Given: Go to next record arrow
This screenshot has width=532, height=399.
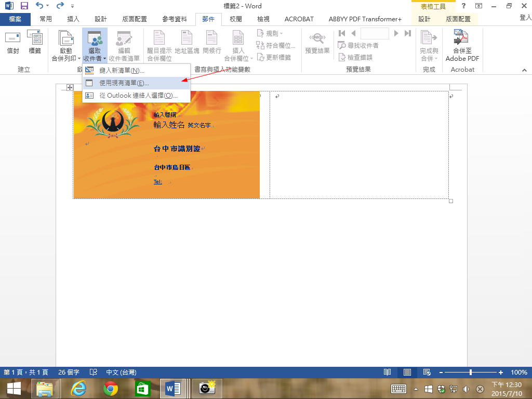Looking at the screenshot, I should point(396,33).
